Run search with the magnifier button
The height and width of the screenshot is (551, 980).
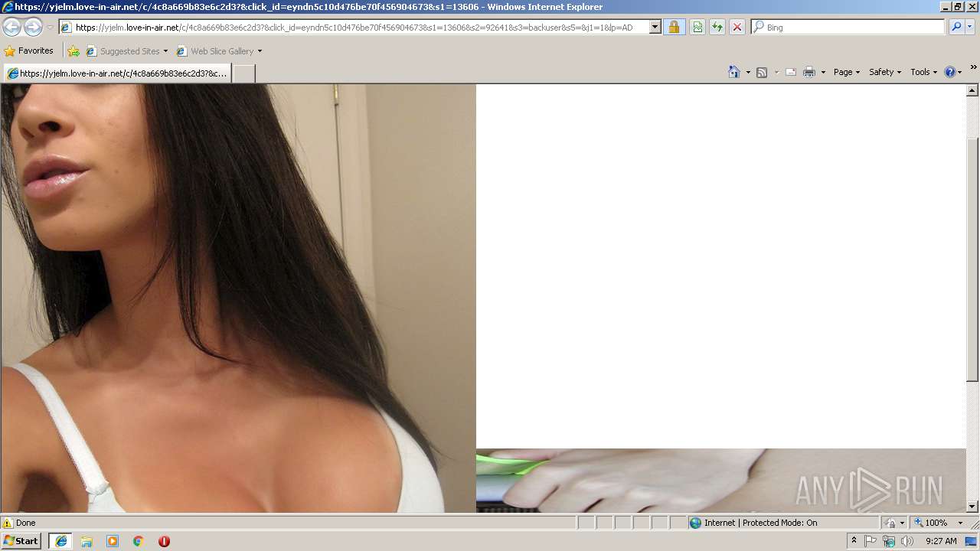coord(955,28)
